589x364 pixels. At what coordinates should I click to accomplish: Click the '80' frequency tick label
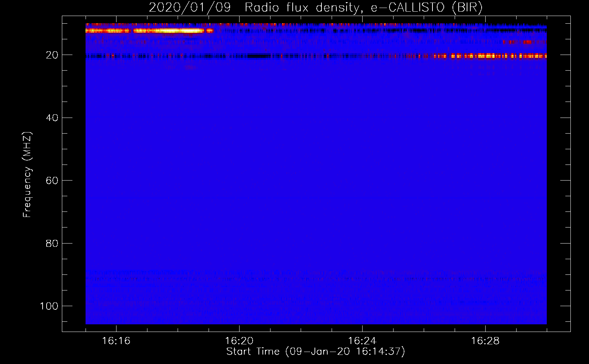click(52, 244)
